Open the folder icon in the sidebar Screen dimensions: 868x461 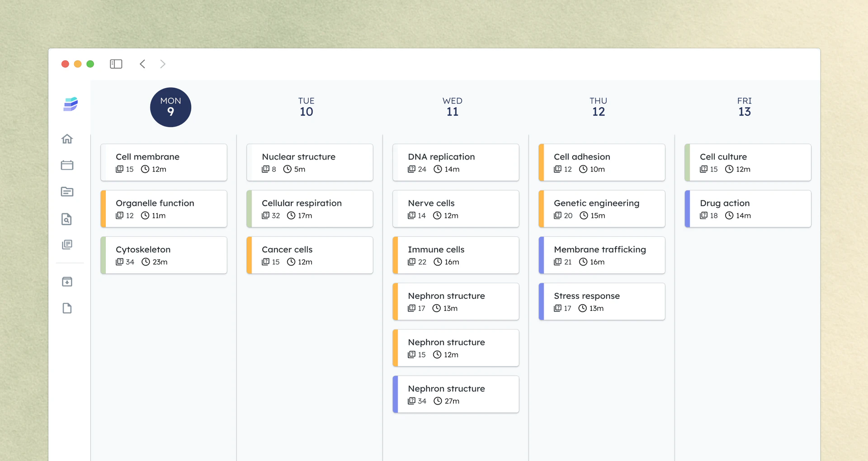67,192
